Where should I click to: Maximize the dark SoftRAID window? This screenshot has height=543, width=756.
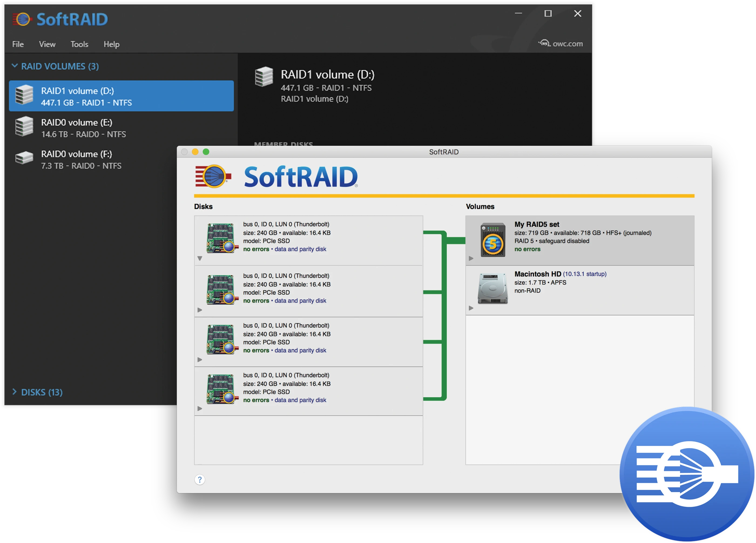[548, 13]
